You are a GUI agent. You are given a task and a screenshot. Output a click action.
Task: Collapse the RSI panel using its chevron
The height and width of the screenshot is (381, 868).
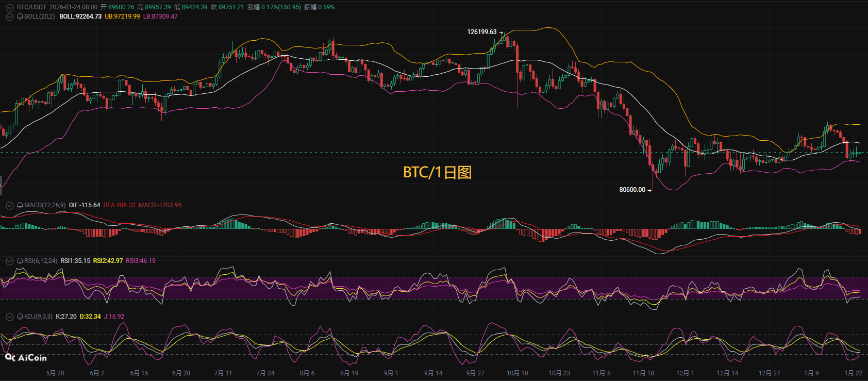pos(9,261)
